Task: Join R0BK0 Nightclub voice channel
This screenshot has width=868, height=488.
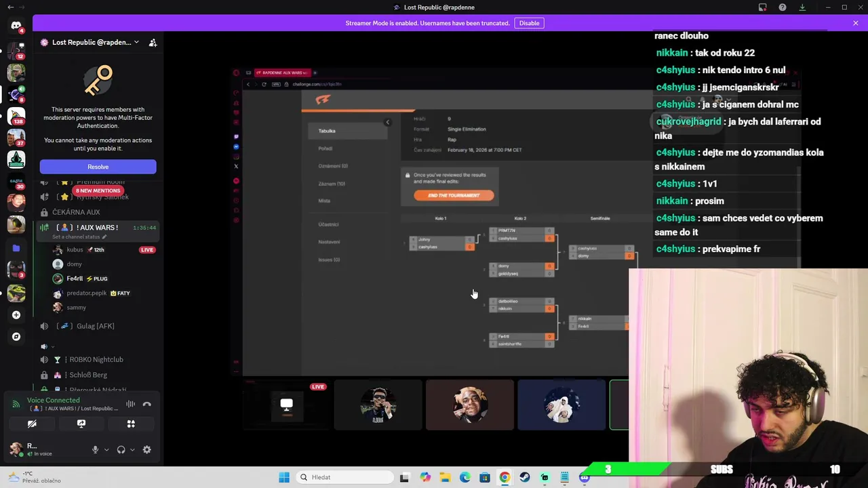Action: [x=98, y=360]
